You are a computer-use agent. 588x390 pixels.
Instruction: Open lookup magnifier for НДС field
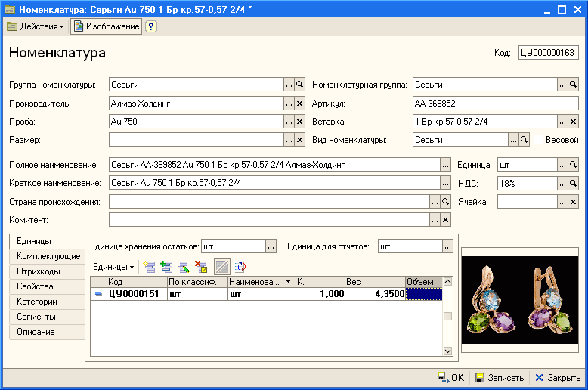573,183
